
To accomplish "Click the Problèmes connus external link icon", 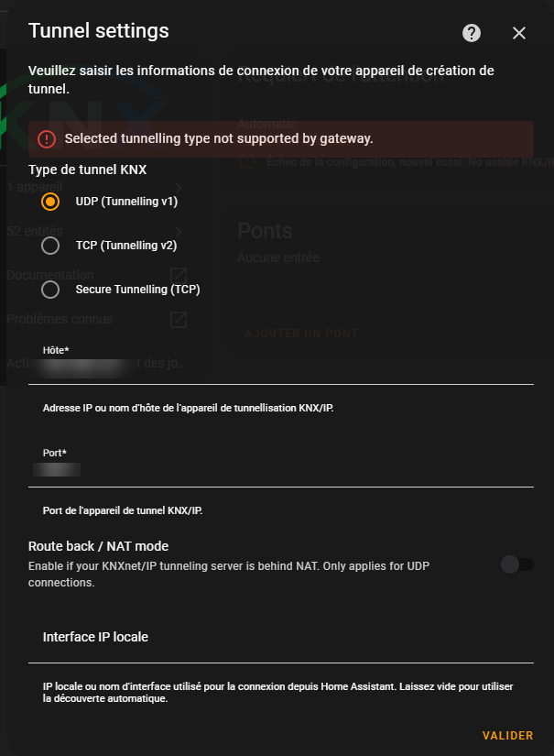I will 179,320.
